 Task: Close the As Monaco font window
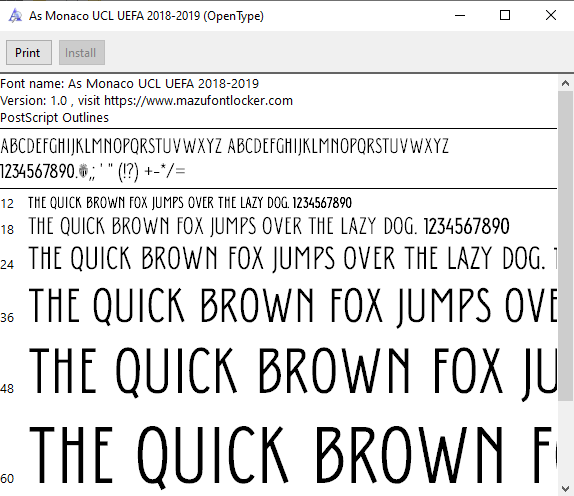(x=551, y=15)
